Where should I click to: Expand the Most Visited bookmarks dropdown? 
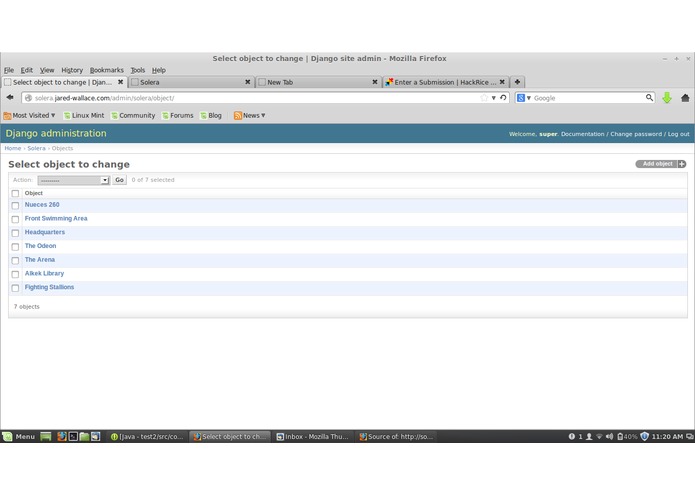point(29,115)
